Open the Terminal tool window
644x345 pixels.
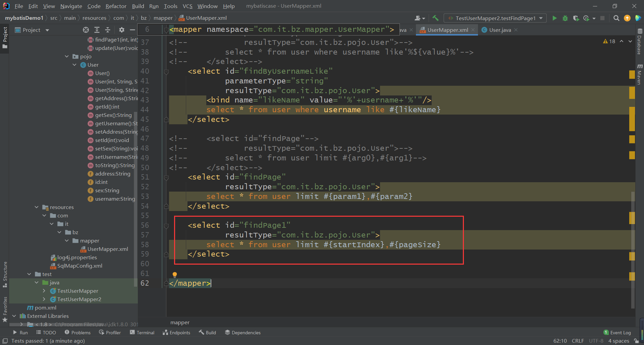pos(142,332)
